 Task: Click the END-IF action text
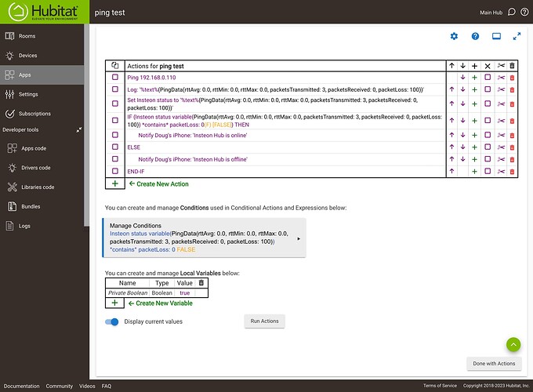pos(136,172)
